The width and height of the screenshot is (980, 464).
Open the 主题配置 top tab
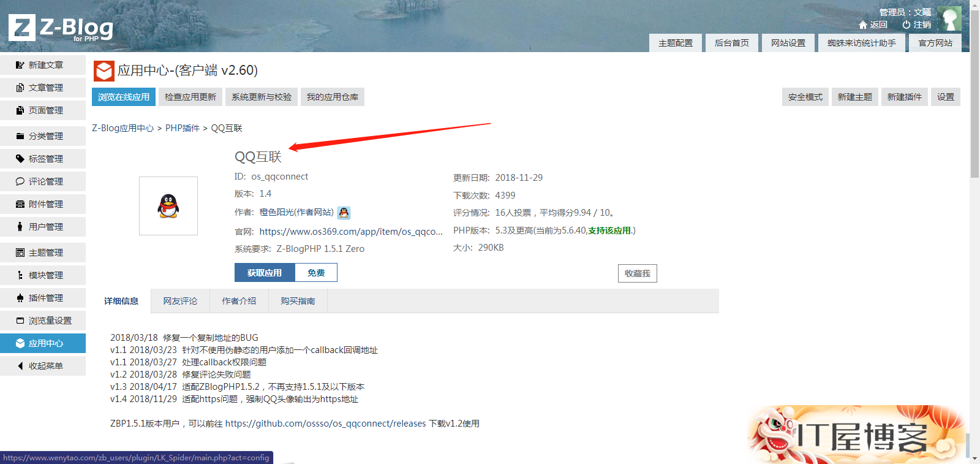tap(676, 43)
